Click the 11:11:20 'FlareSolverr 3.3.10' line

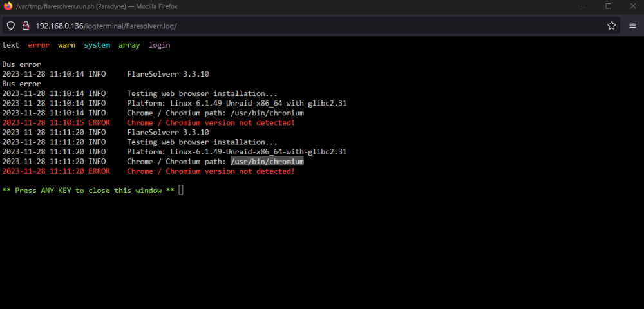106,132
